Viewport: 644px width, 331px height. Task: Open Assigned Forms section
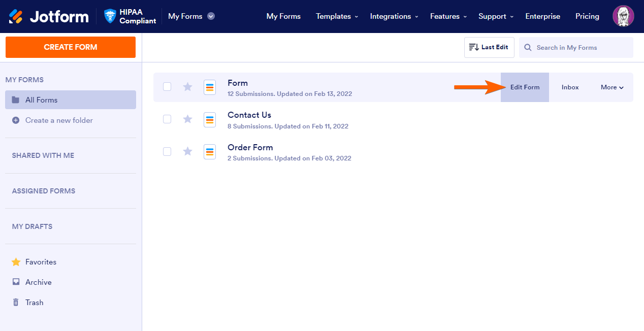point(44,191)
